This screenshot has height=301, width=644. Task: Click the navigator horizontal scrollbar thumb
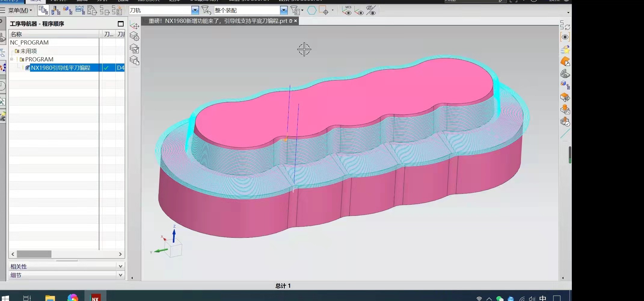click(x=34, y=254)
